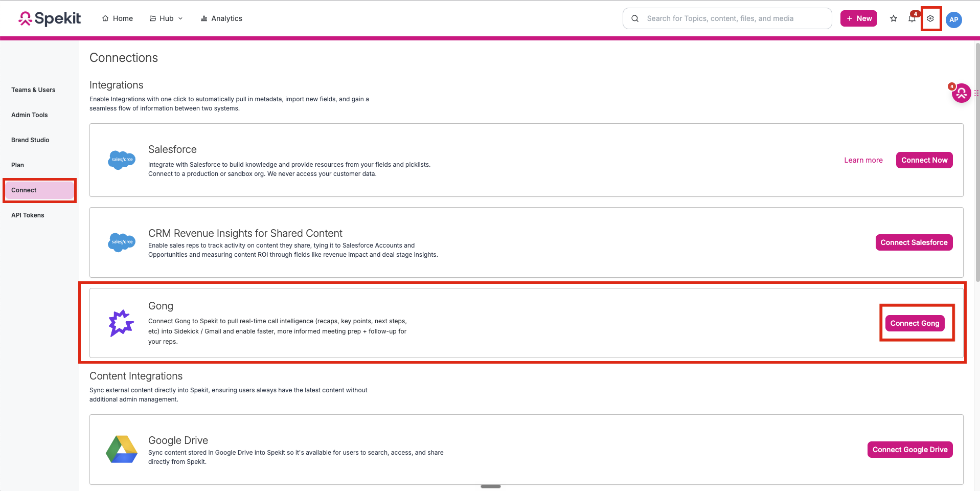Open the Salesforce Learn more link
Screen dimensions: 980x491
tap(863, 160)
